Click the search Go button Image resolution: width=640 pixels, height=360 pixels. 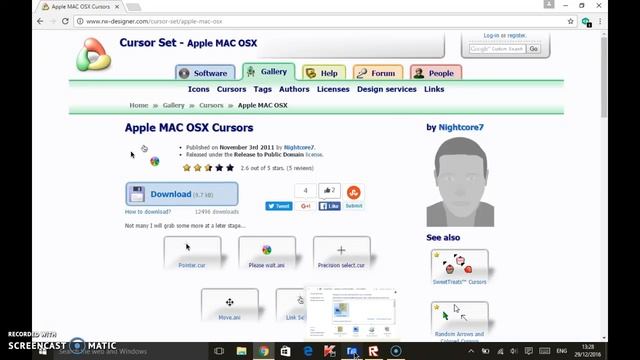pyautogui.click(x=533, y=49)
